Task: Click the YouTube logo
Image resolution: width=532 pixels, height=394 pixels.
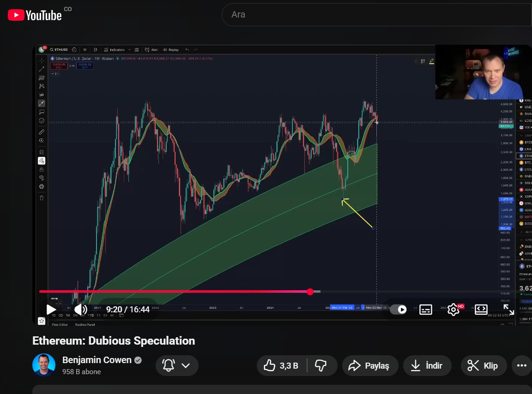Action: tap(35, 15)
